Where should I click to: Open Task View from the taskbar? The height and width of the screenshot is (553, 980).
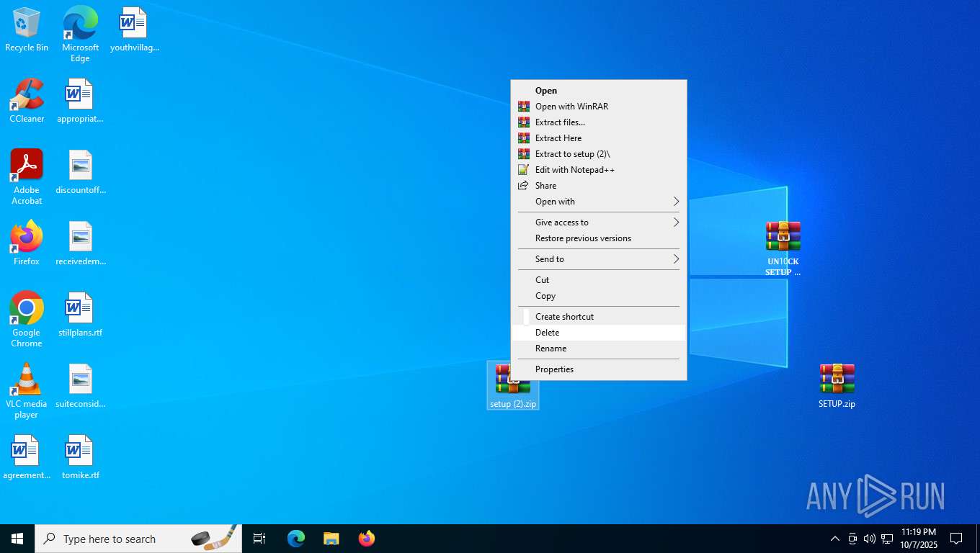coord(259,539)
